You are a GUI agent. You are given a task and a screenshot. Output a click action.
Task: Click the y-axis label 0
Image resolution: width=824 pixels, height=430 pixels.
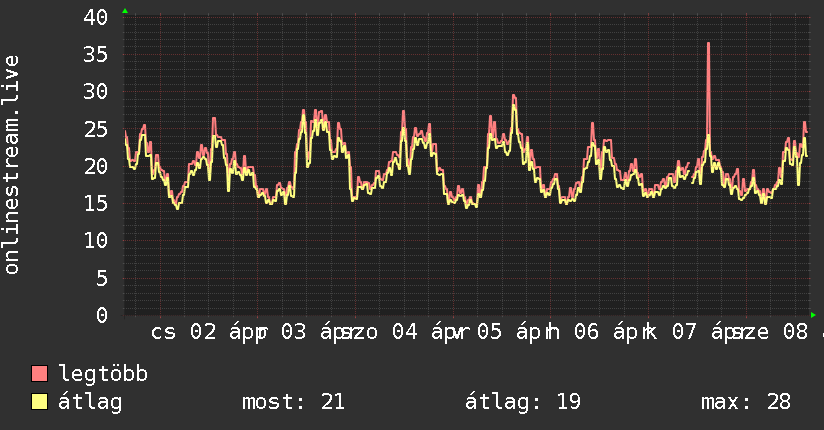point(102,315)
